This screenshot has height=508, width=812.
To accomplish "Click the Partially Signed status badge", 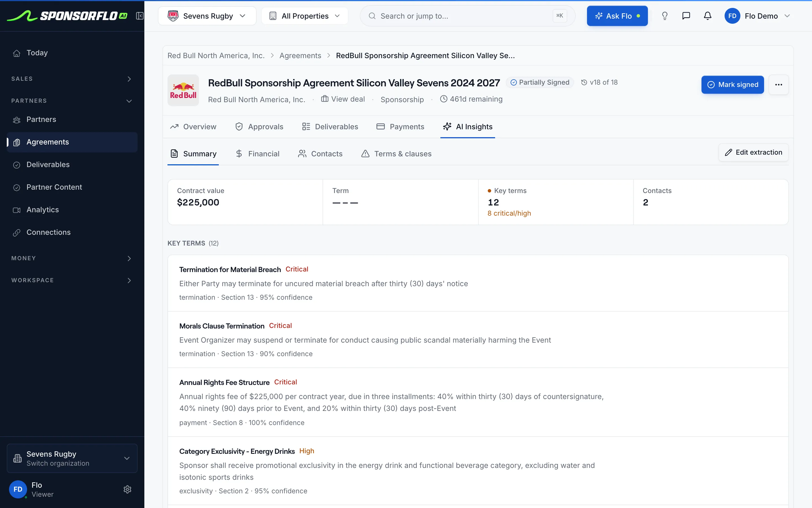I will point(540,82).
